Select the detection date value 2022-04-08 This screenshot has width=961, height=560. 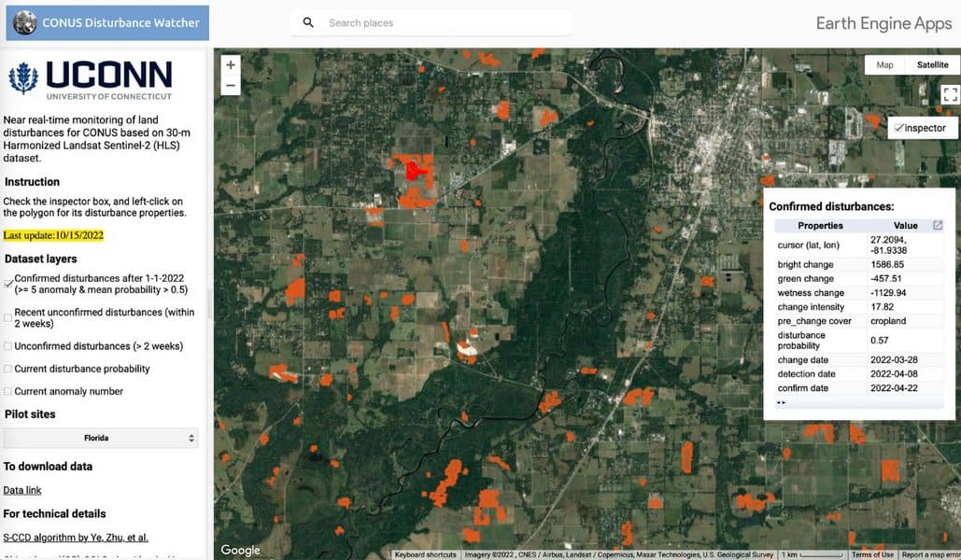click(894, 373)
